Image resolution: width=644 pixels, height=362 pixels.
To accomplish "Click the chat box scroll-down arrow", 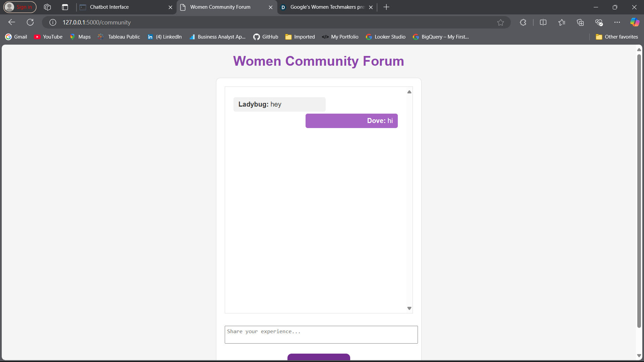I will tap(409, 308).
